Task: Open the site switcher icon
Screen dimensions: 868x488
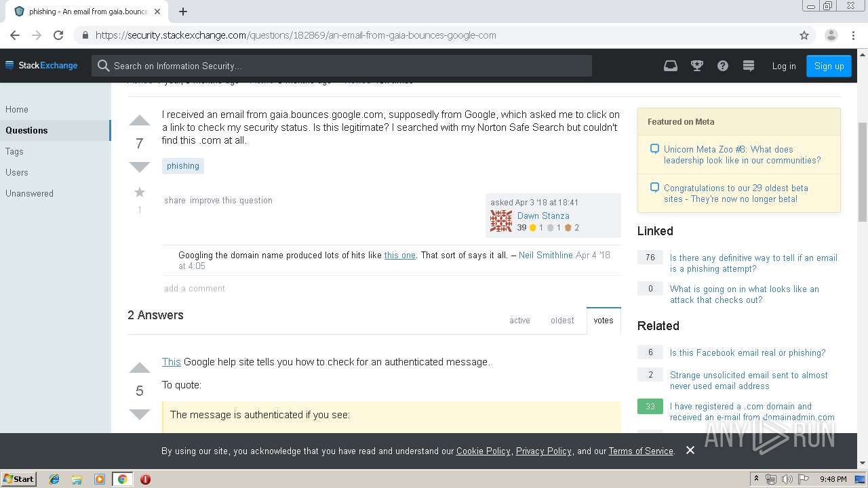Action: tap(749, 66)
